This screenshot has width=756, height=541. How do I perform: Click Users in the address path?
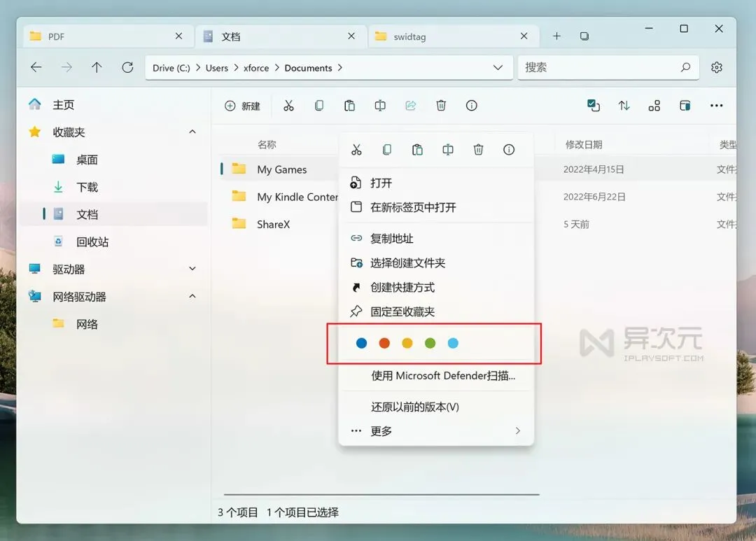click(217, 68)
